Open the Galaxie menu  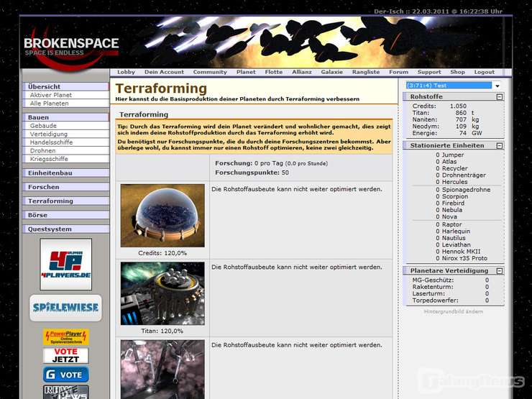(332, 72)
